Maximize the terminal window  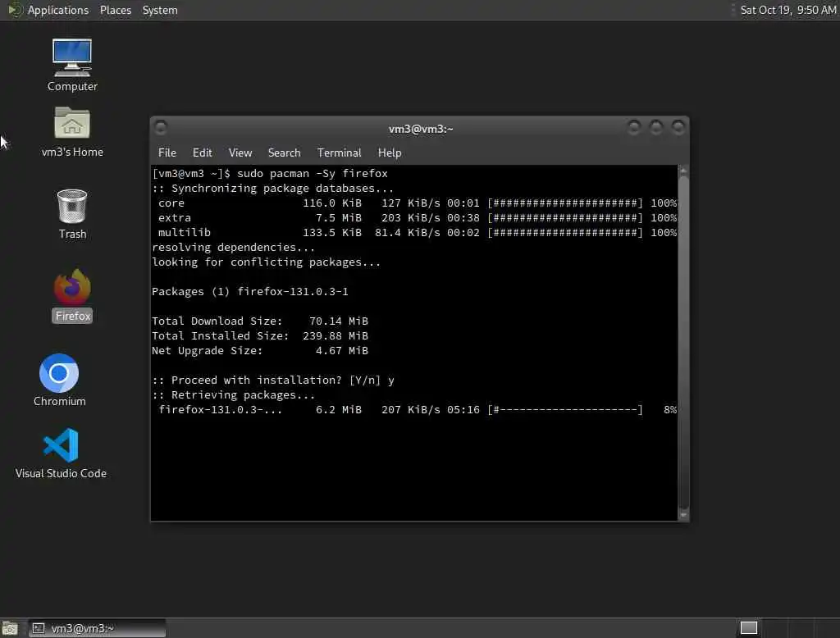655,127
